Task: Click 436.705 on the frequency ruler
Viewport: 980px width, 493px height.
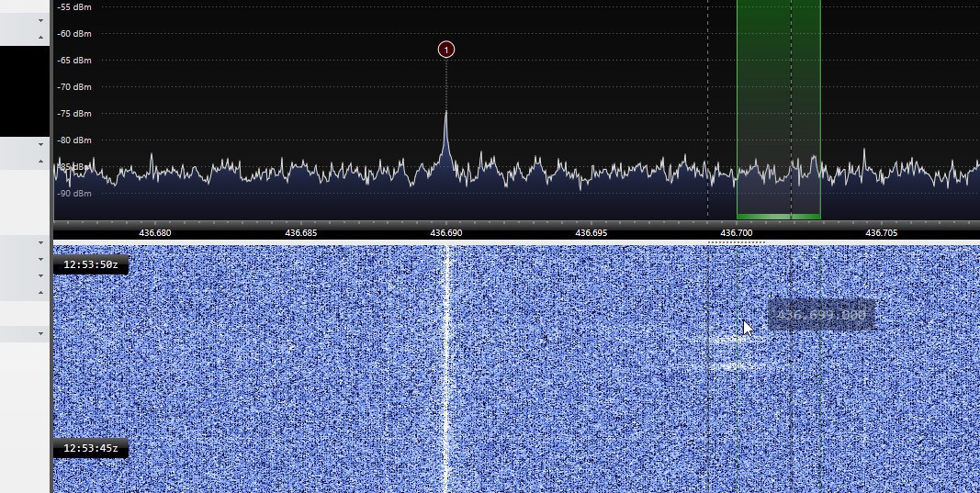Action: (882, 233)
